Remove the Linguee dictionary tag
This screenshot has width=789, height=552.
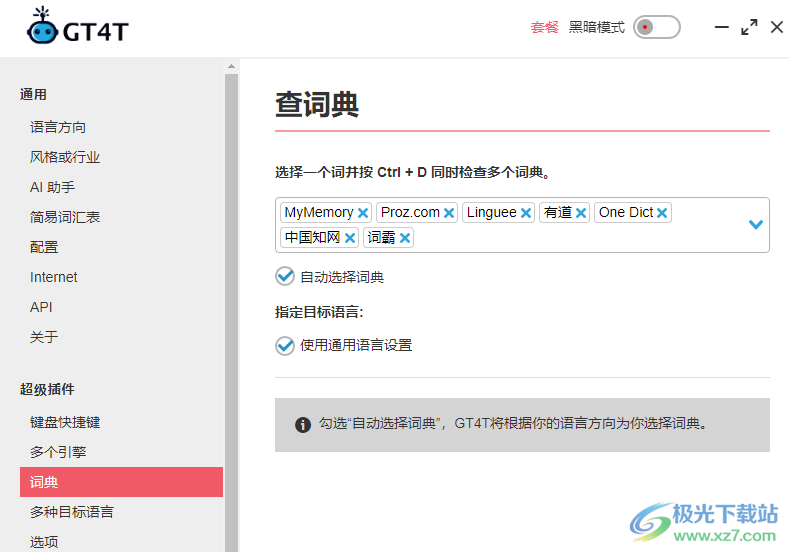click(x=526, y=213)
